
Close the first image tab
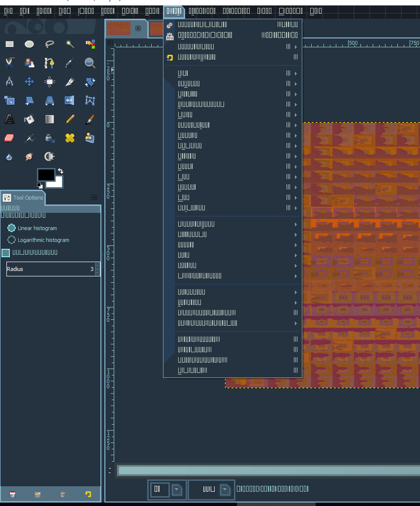pyautogui.click(x=138, y=29)
